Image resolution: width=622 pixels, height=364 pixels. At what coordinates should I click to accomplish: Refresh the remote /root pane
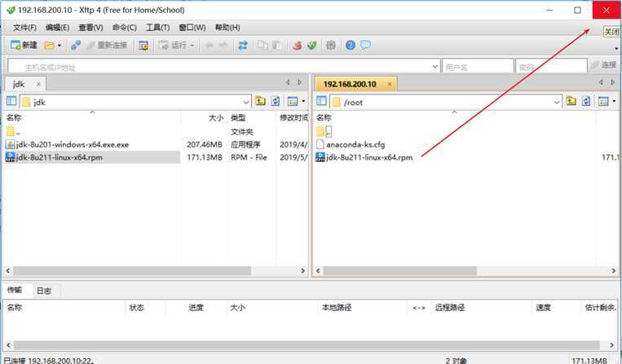point(586,102)
